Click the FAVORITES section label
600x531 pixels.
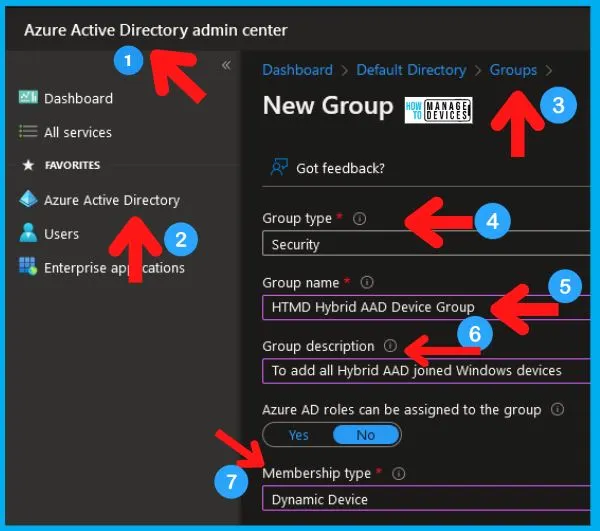pyautogui.click(x=72, y=165)
